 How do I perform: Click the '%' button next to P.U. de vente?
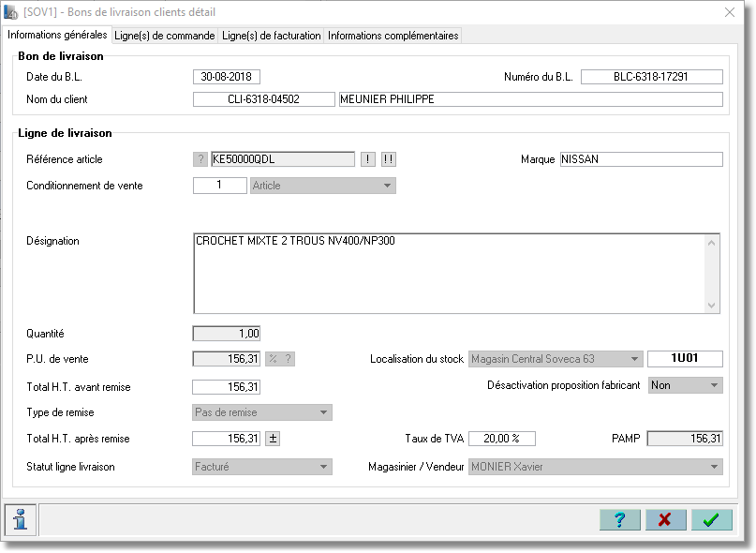pyautogui.click(x=273, y=359)
